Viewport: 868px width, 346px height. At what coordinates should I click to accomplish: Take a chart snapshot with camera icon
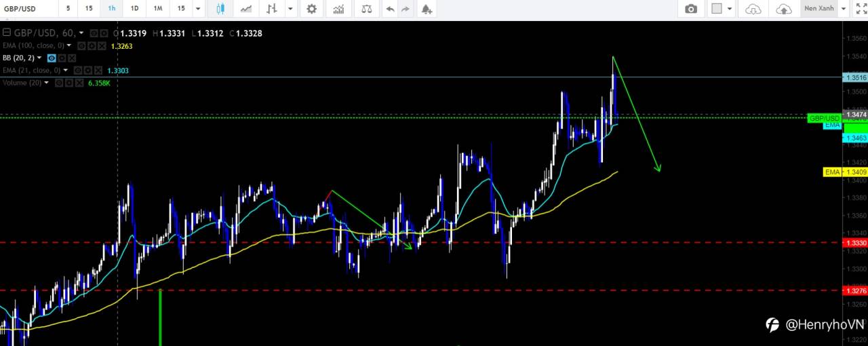691,9
